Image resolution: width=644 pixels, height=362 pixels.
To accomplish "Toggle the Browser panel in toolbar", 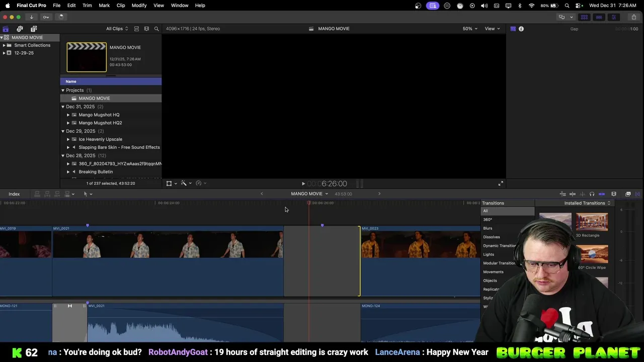I will 584,17.
